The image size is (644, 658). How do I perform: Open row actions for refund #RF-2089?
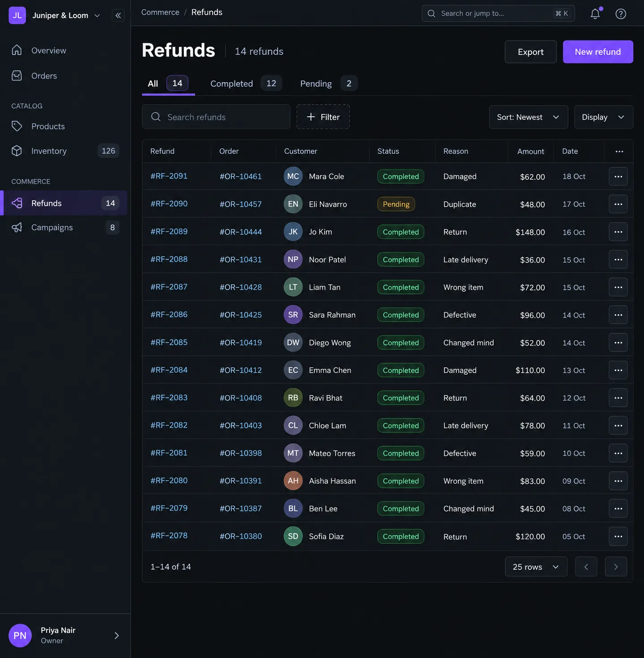coord(618,232)
